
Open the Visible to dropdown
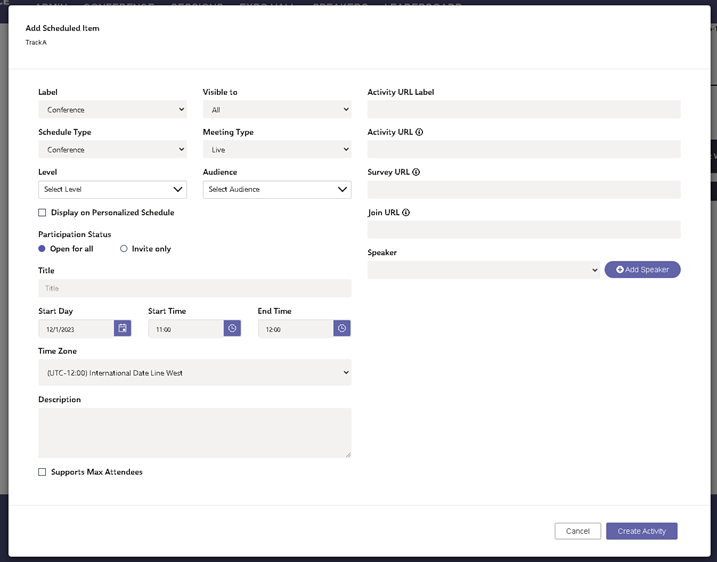(277, 110)
